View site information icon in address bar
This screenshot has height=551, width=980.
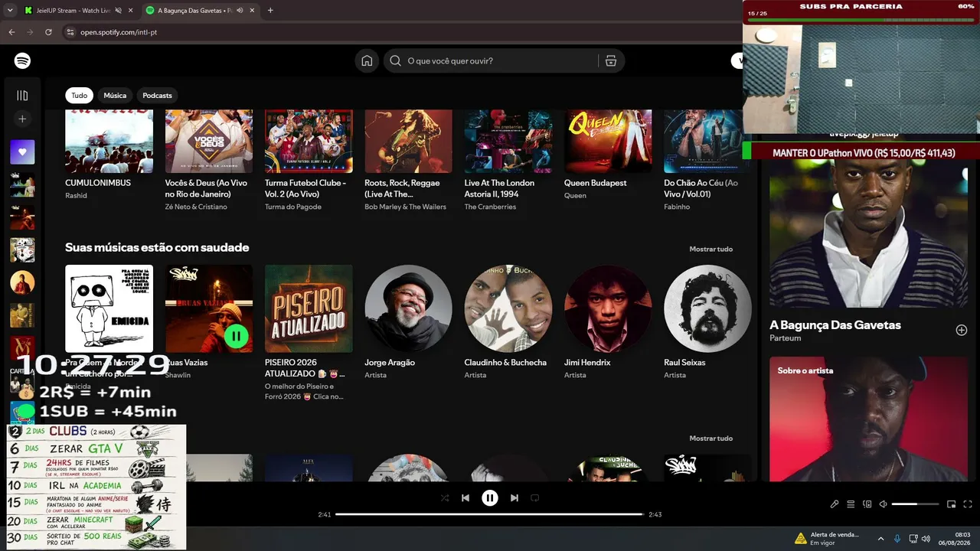70,32
